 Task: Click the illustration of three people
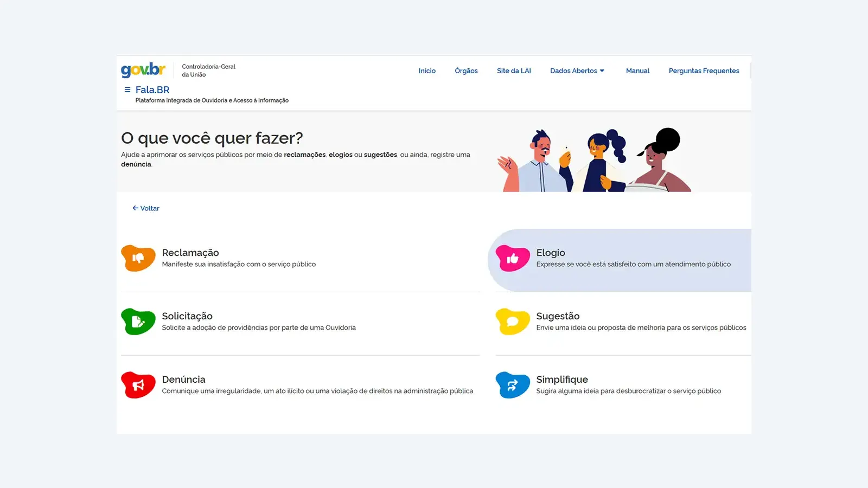(x=594, y=160)
